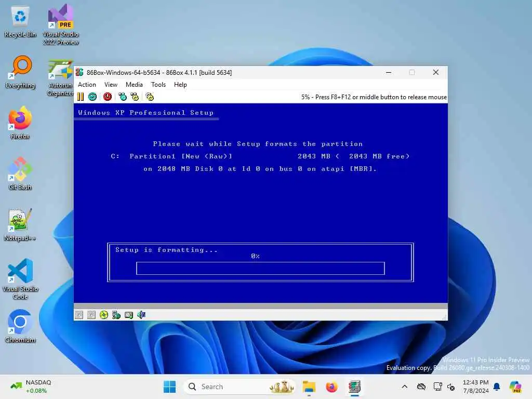The width and height of the screenshot is (532, 399).
Task: Open the clock showing 12:43 PM
Action: 476,387
